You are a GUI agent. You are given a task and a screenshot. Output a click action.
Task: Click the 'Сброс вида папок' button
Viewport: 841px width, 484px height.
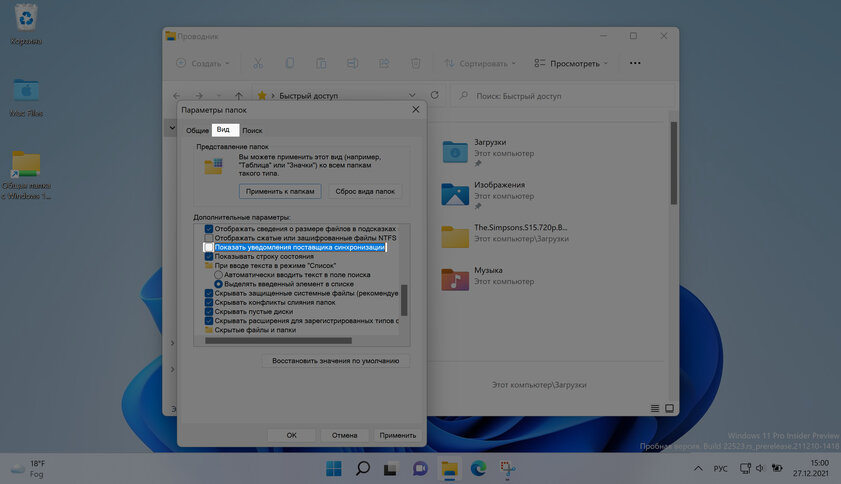point(365,191)
